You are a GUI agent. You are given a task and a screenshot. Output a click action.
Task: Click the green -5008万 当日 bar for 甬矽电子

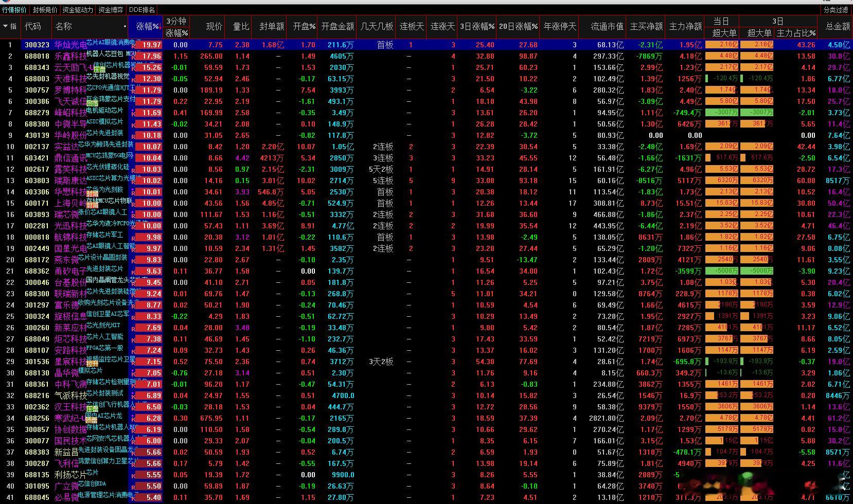[721, 271]
